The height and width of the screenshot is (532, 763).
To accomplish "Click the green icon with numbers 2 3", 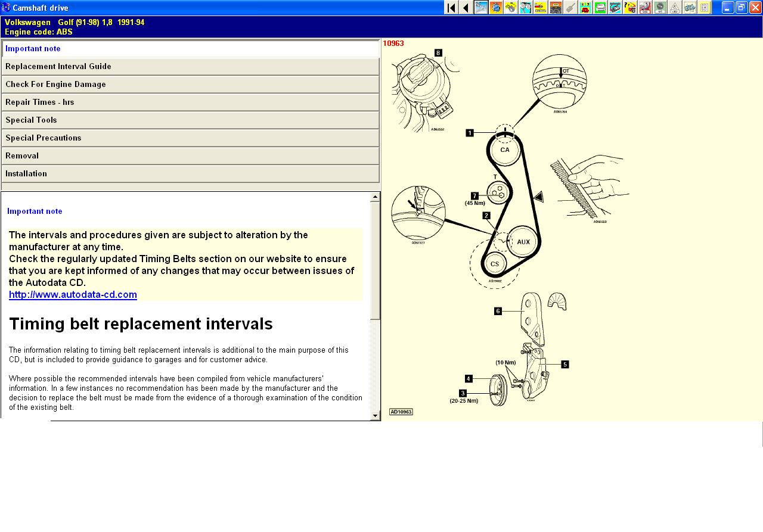I will click(x=585, y=8).
